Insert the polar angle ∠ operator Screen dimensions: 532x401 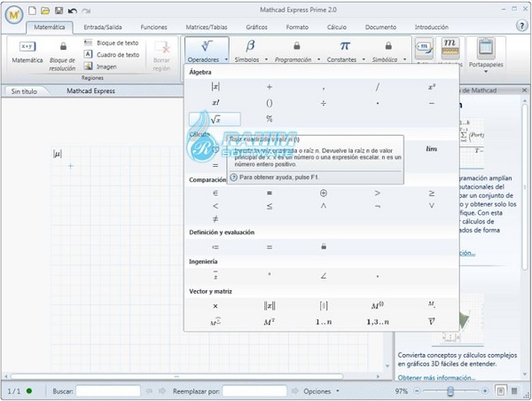324,276
